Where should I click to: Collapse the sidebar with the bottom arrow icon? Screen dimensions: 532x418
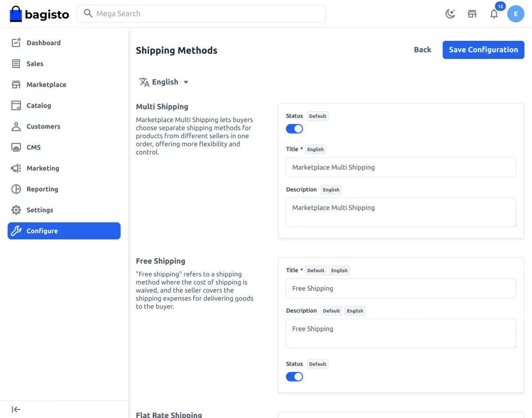coord(16,409)
